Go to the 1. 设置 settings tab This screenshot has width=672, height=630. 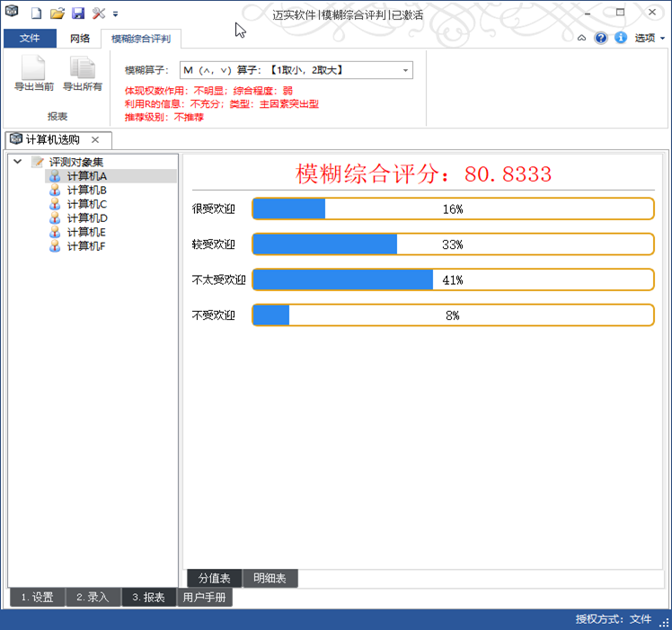pyautogui.click(x=37, y=598)
